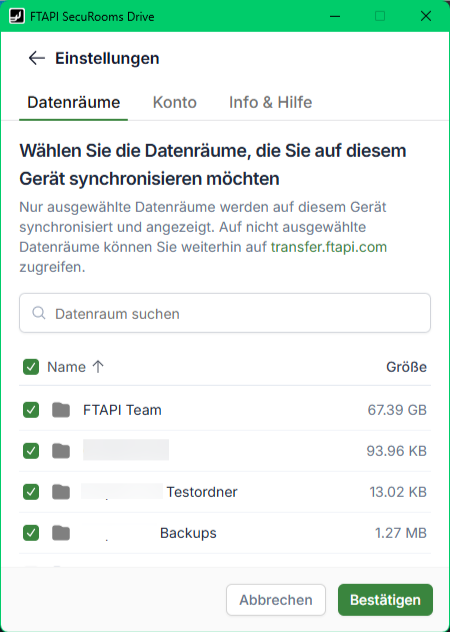This screenshot has height=632, width=450.
Task: Focus the Datenraum suchen search field
Action: pos(225,313)
